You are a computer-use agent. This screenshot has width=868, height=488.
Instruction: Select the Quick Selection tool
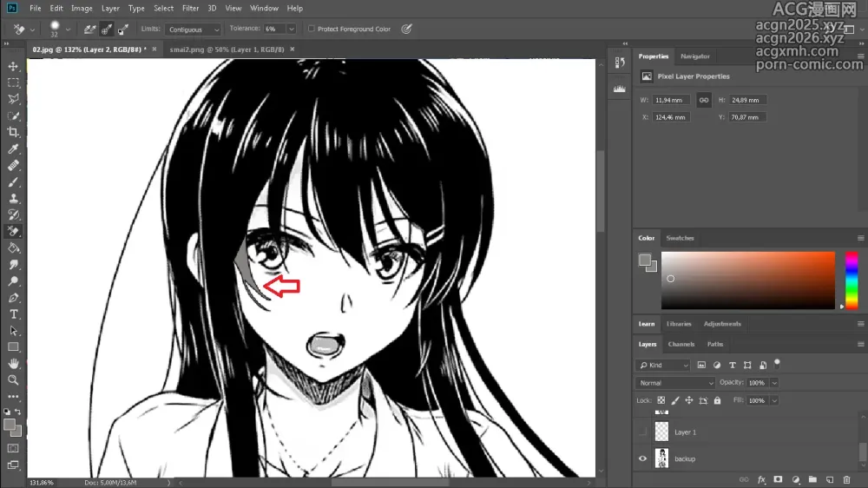pos(13,115)
